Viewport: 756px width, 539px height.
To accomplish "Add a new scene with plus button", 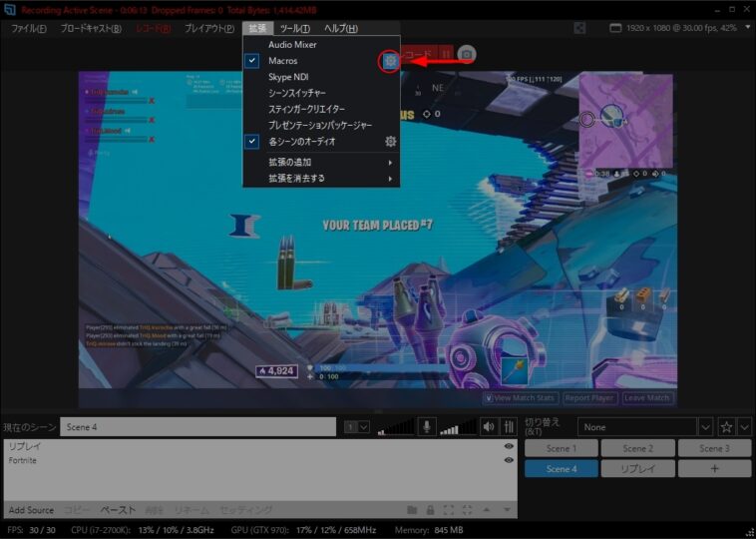I will [714, 468].
